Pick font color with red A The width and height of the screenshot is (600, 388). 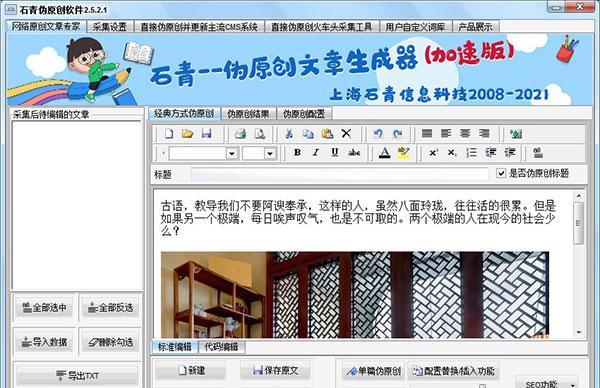click(x=385, y=153)
